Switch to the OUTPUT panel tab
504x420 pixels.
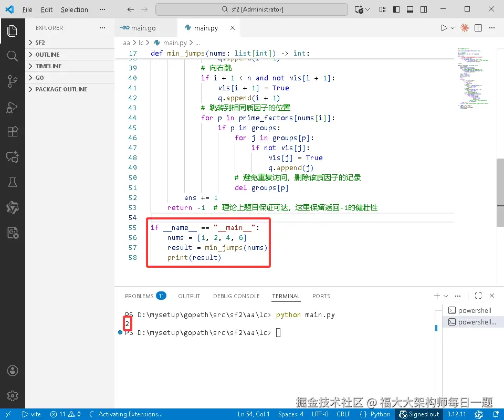pyautogui.click(x=189, y=296)
